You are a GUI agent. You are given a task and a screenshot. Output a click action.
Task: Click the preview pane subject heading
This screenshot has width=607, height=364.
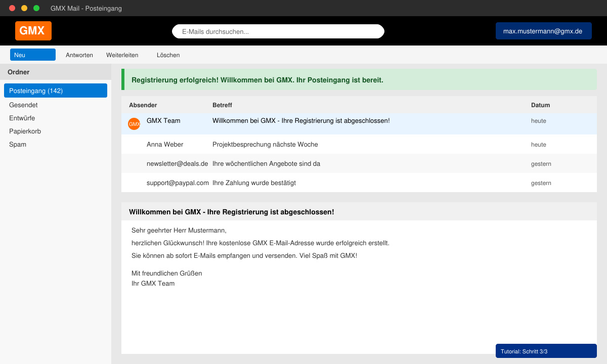click(x=231, y=212)
